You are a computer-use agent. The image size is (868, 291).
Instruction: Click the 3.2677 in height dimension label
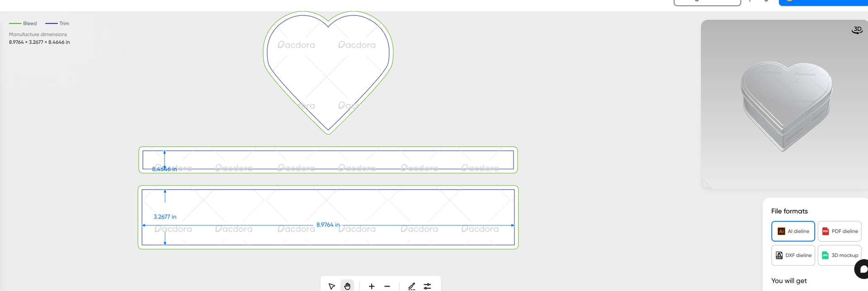coord(165,217)
